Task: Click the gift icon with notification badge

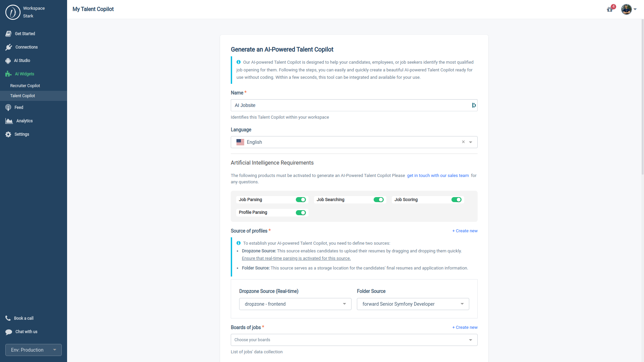Action: [x=609, y=9]
